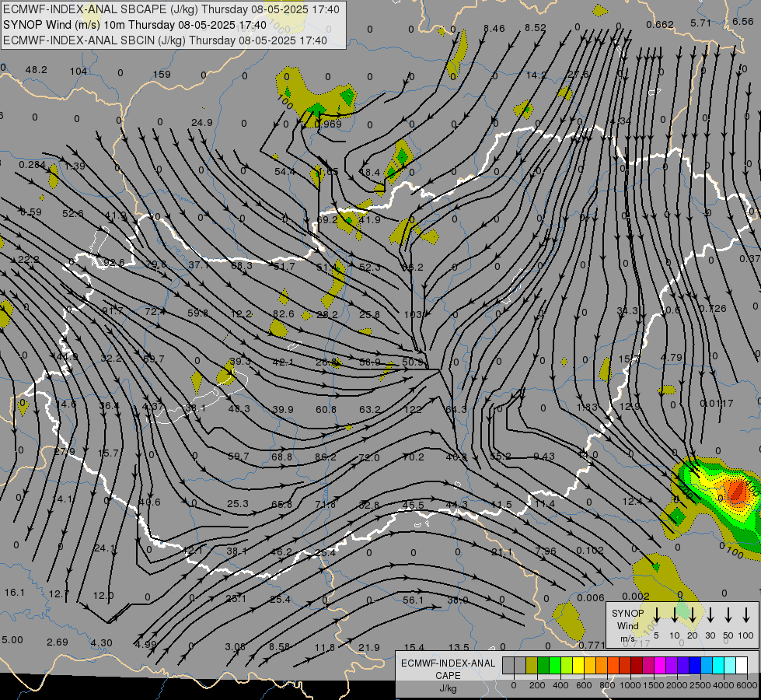Click the grid value 72.0

pyautogui.click(x=369, y=457)
